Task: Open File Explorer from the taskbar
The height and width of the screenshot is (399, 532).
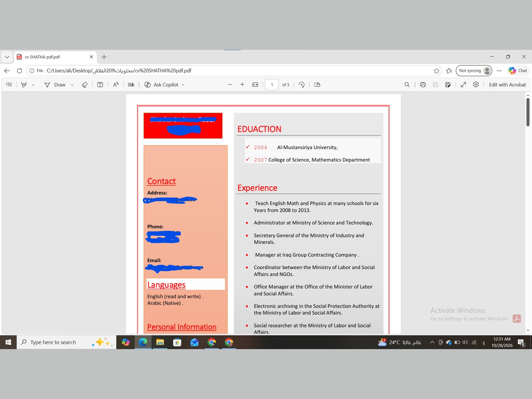Action: [160, 342]
